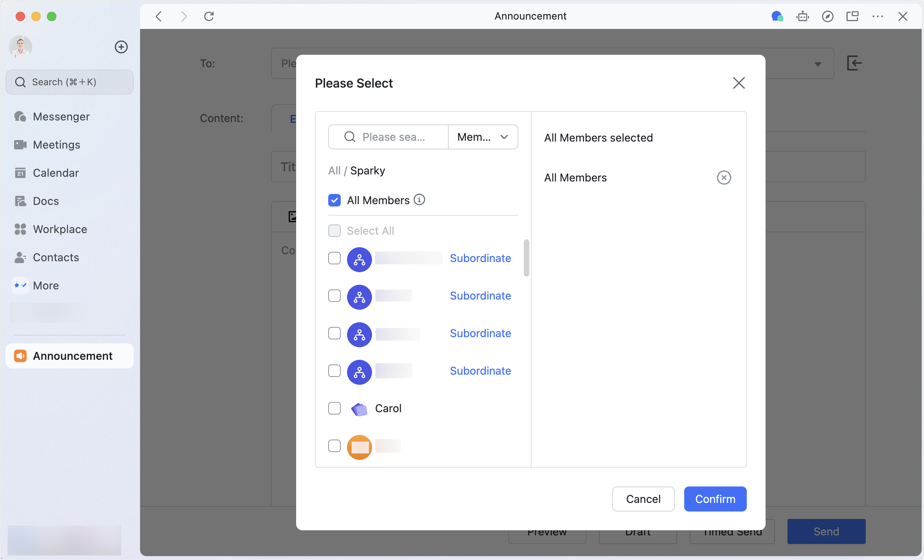The width and height of the screenshot is (924, 560).
Task: Open Subordinate of the fourth department
Action: [480, 371]
